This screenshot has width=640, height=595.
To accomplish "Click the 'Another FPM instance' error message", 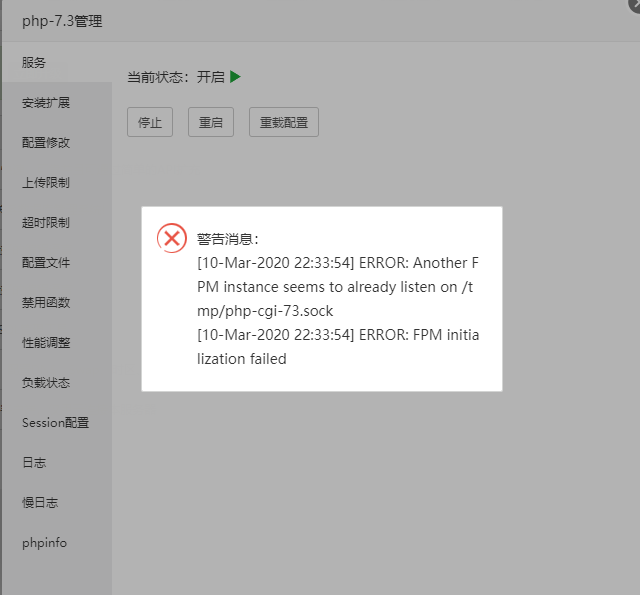I will coord(338,287).
